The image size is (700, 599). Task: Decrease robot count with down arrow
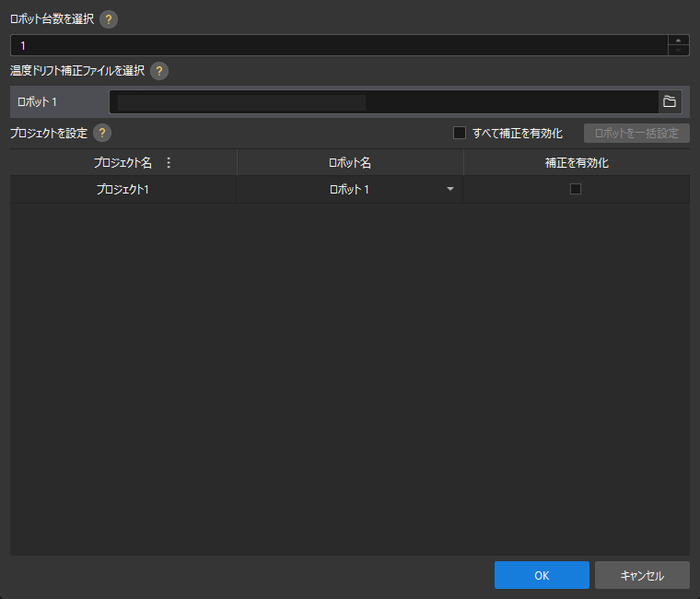[678, 50]
